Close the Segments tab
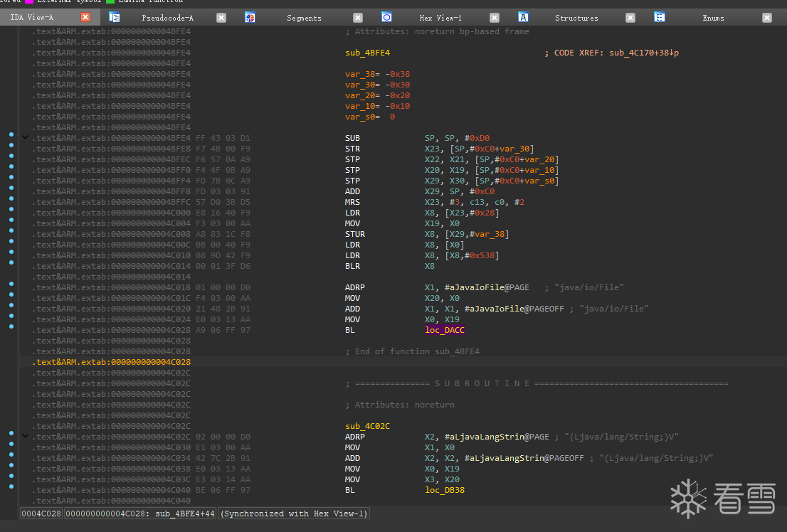This screenshot has height=532, width=787. [x=358, y=18]
